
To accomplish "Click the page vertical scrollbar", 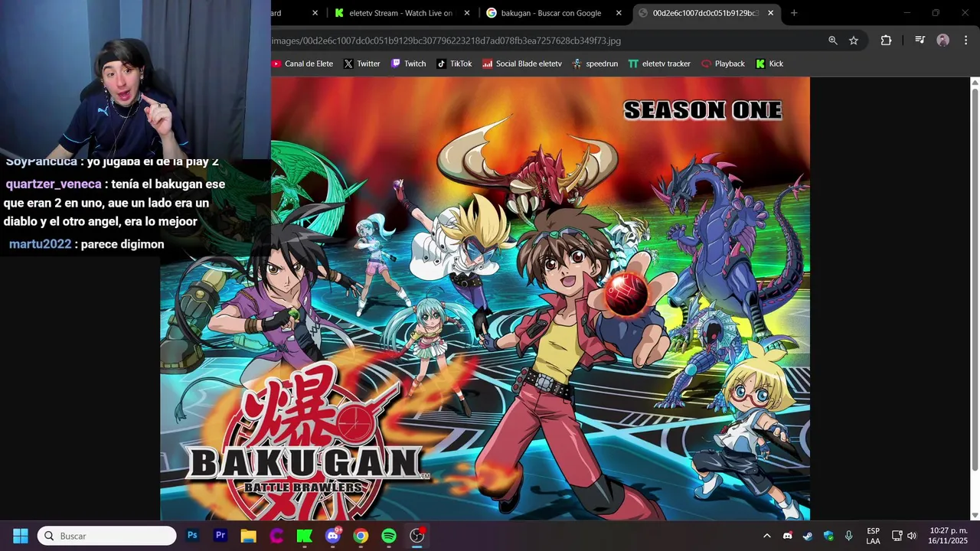I will click(x=975, y=279).
